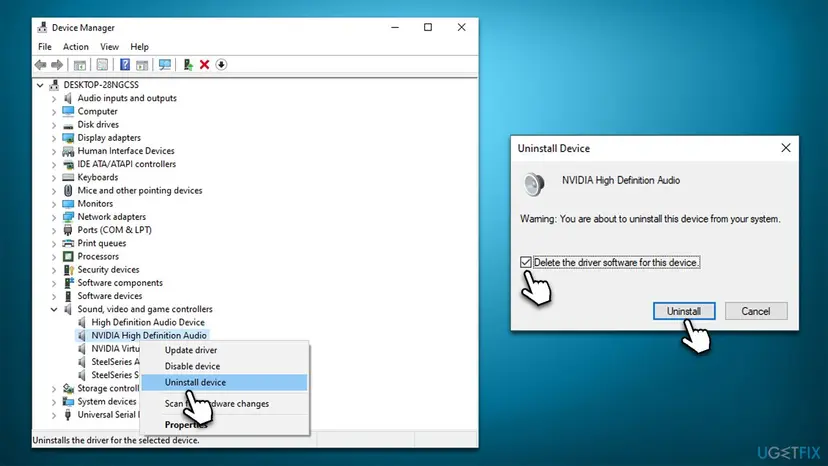The image size is (828, 466).
Task: Select the Monitors tree row
Action: click(x=88, y=204)
